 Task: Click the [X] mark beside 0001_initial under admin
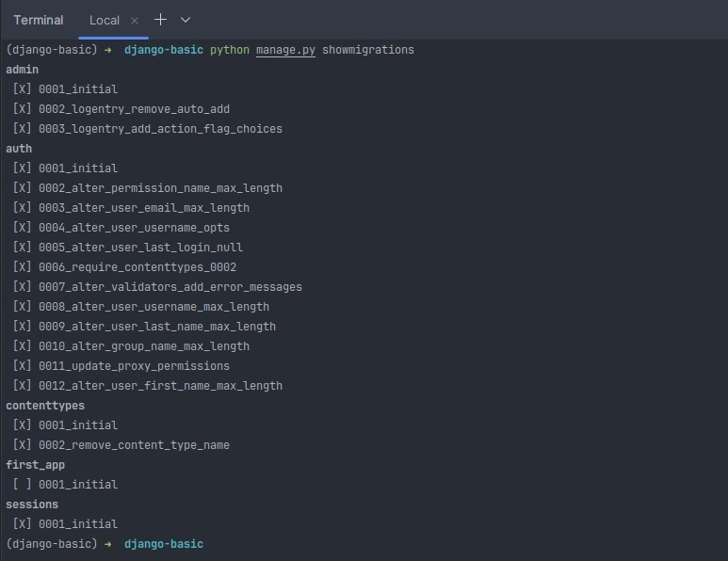pyautogui.click(x=22, y=88)
